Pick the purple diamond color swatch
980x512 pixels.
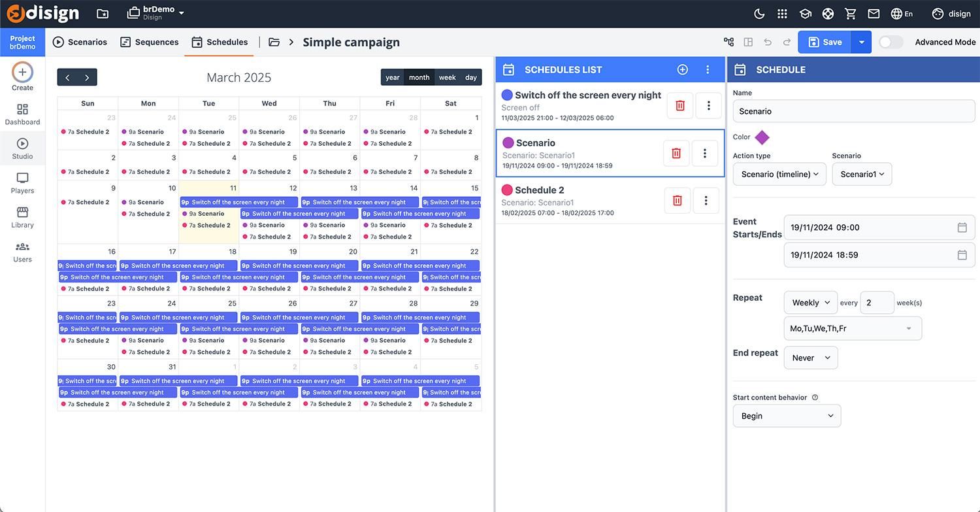pos(762,137)
